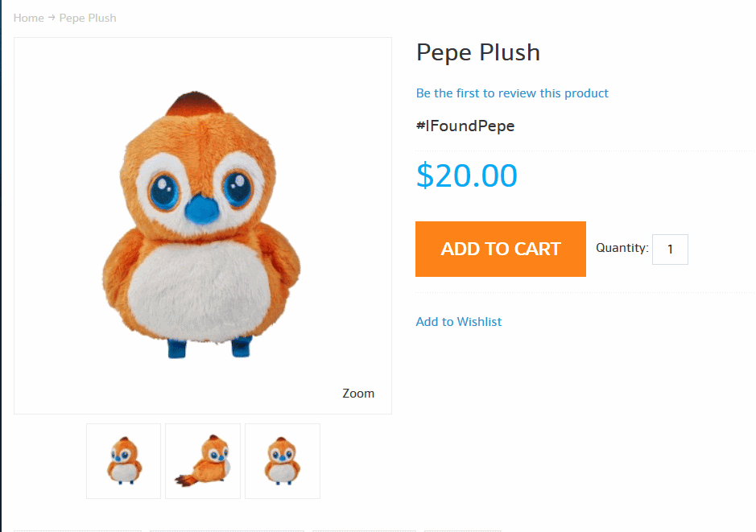Viewport: 756px width, 532px height.
Task: Click the rightmost tab outline at page bottom
Action: (462, 530)
